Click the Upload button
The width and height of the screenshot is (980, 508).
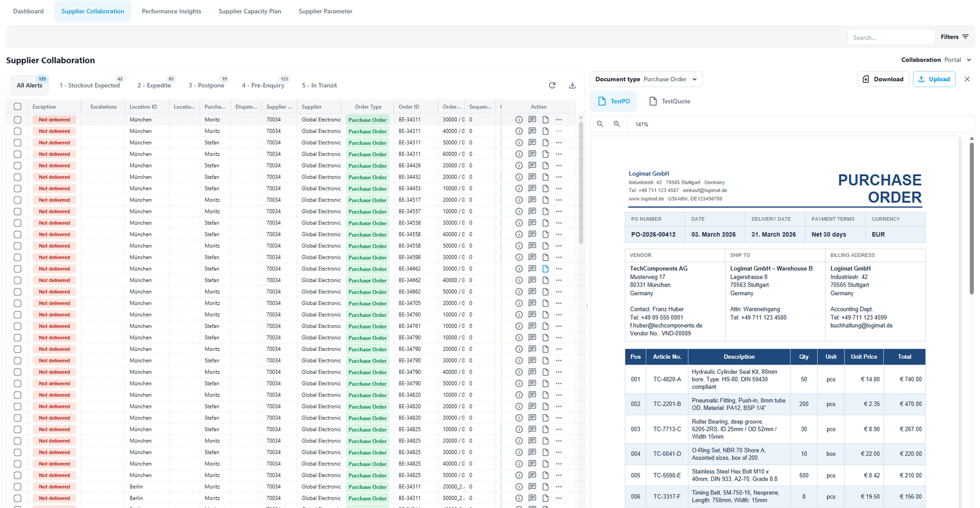[934, 79]
